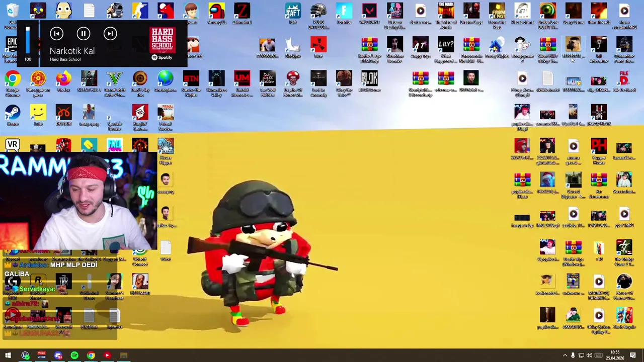Open the Raft game shortcut
Viewport: 644px width, 362px height.
[x=293, y=14]
